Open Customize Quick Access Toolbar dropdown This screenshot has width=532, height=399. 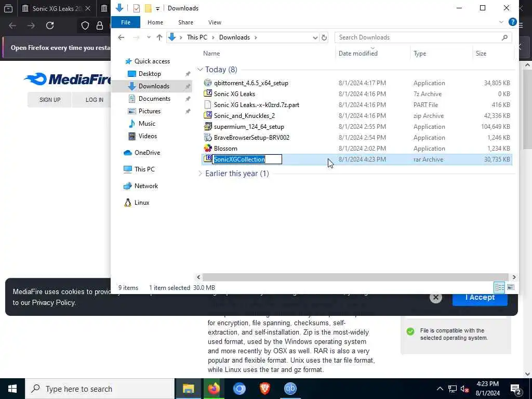coord(158,8)
